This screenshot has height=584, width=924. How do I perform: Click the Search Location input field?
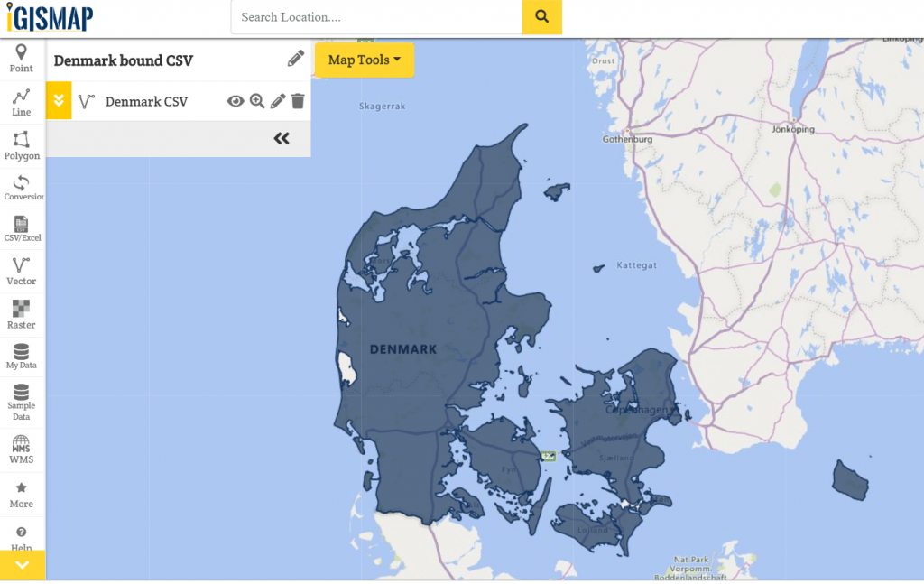coord(376,17)
